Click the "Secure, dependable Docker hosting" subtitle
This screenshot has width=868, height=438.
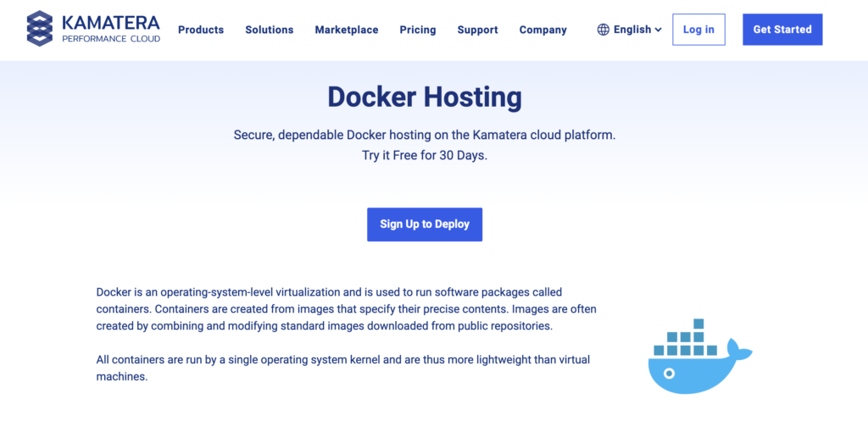tap(425, 136)
